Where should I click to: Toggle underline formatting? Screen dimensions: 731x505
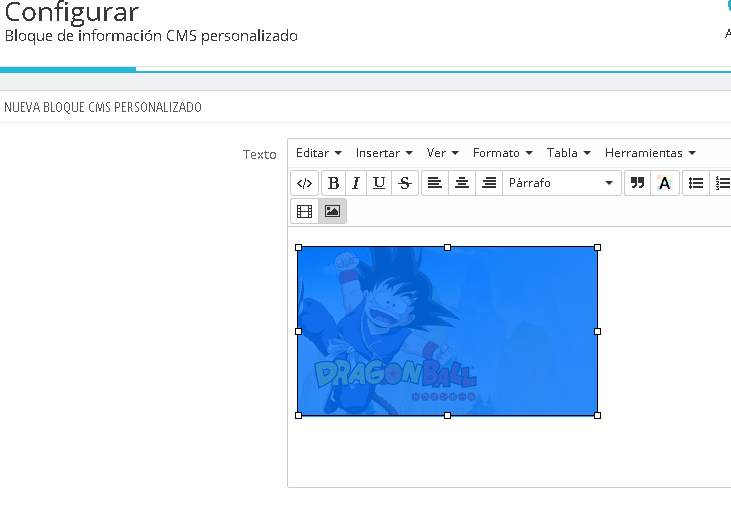pos(379,183)
